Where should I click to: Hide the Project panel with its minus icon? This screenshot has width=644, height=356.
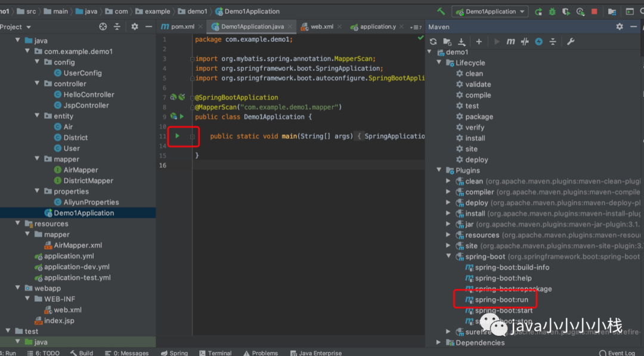(x=148, y=27)
